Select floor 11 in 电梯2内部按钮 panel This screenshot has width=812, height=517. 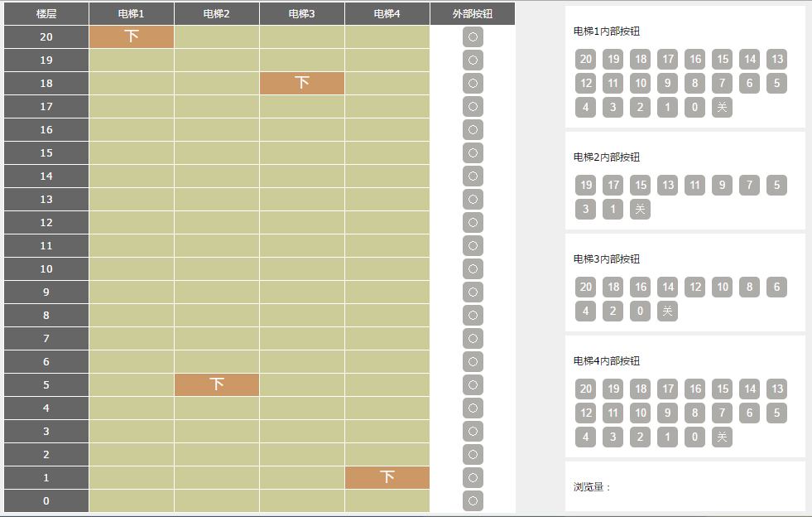(695, 185)
